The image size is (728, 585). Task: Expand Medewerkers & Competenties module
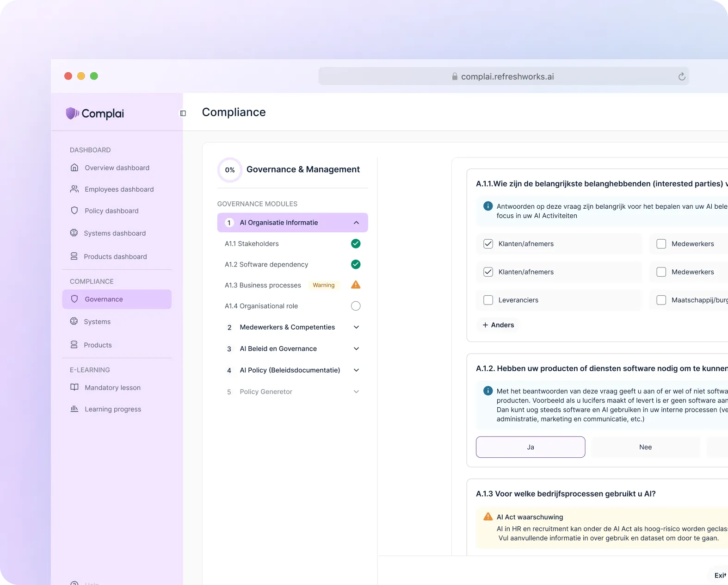(x=356, y=327)
